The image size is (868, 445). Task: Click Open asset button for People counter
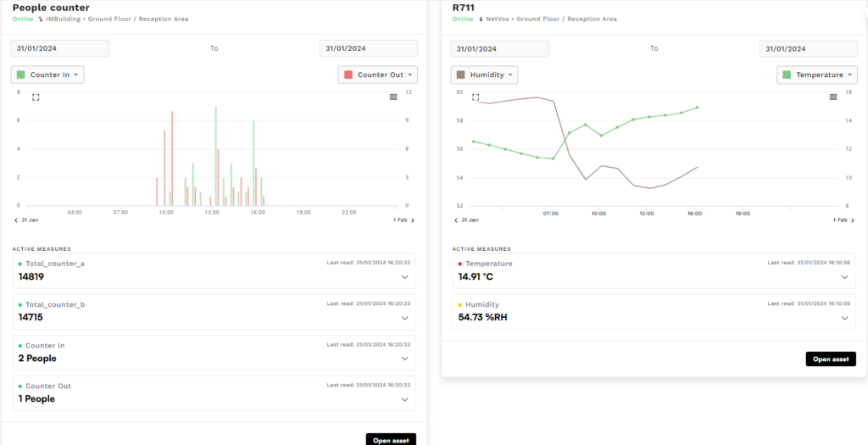[391, 440]
